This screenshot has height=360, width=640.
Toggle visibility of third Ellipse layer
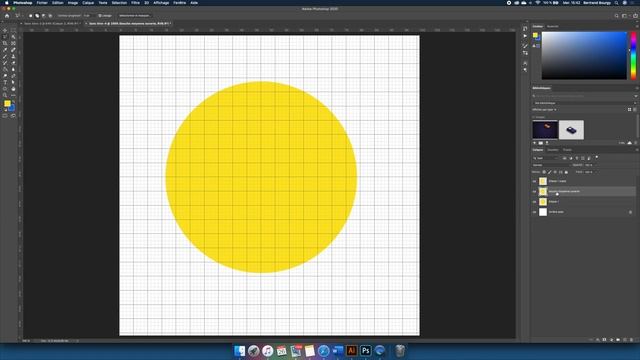[534, 202]
